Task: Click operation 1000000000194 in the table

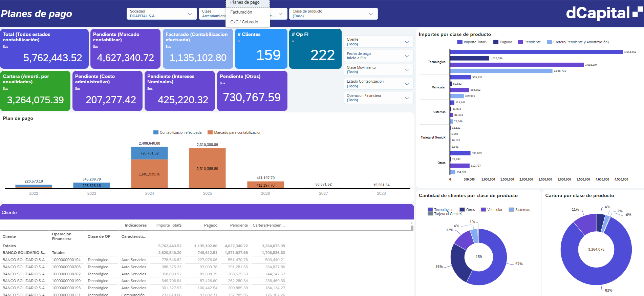Action: [66, 260]
